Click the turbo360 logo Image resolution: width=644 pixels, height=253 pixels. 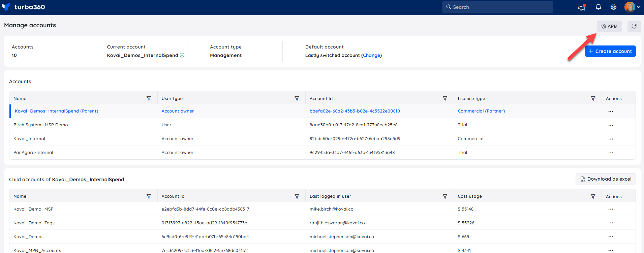[x=24, y=7]
